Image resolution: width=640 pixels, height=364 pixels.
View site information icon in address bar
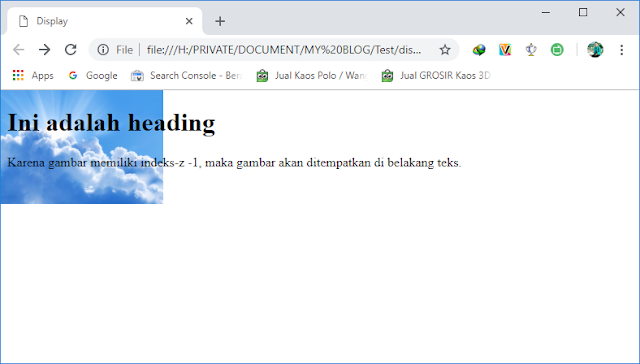(x=103, y=50)
